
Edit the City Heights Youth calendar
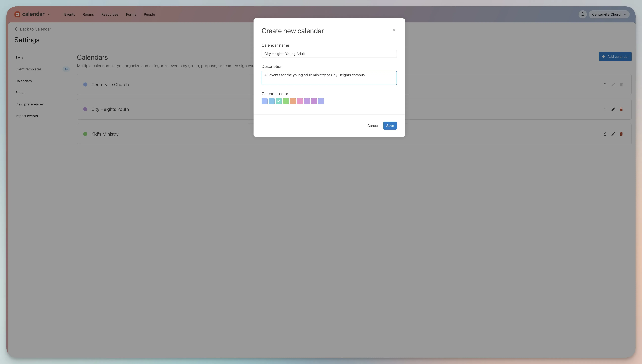(613, 109)
